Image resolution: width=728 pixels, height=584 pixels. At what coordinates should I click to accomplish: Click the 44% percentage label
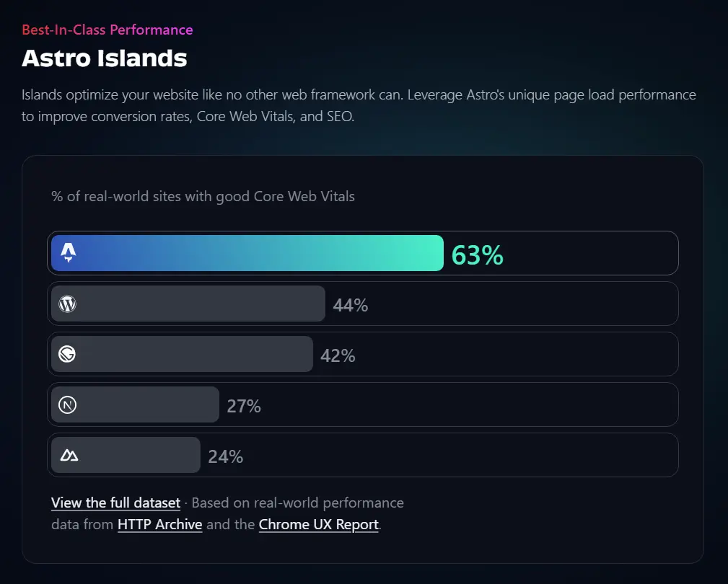click(x=351, y=305)
